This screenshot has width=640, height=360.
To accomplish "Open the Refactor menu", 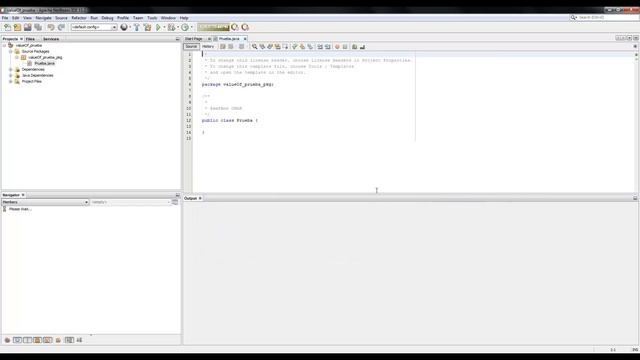I will 79,18.
